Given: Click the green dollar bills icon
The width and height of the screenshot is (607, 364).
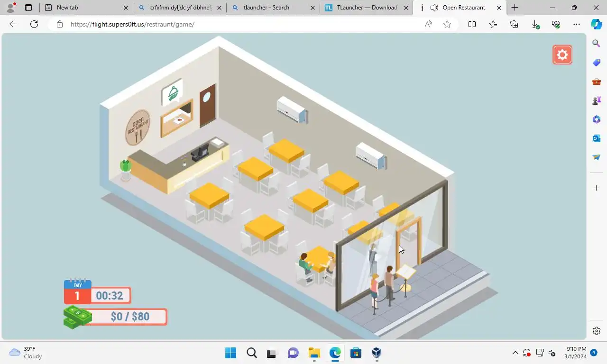Looking at the screenshot, I should coord(77,317).
